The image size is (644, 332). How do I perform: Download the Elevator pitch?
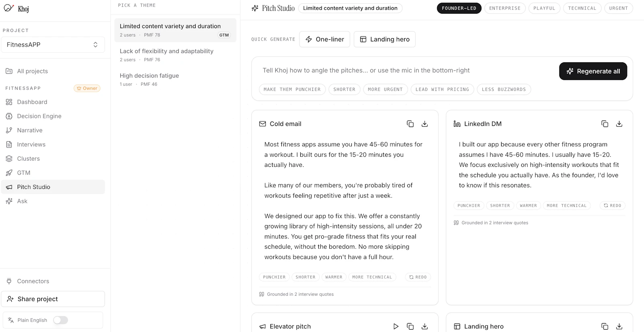[425, 326]
